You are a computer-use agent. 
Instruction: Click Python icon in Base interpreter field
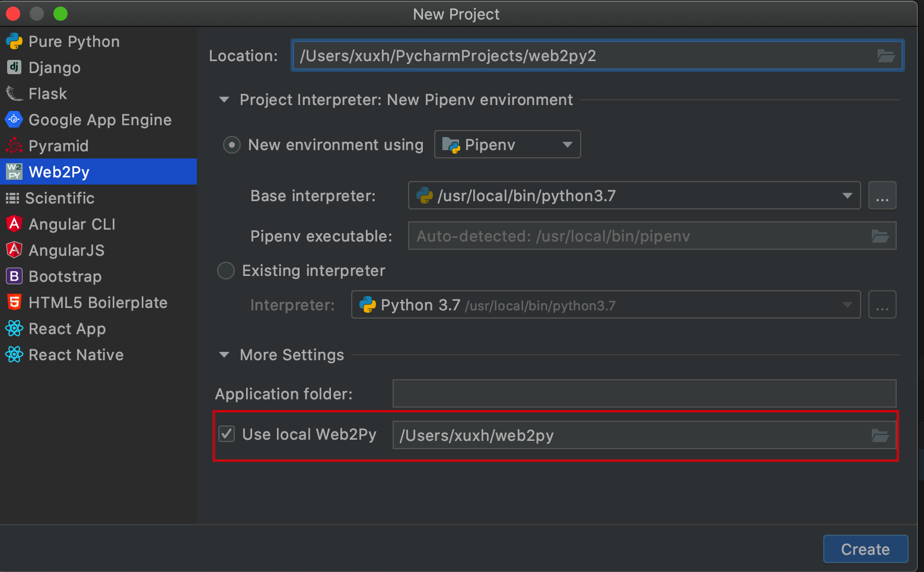coord(425,196)
